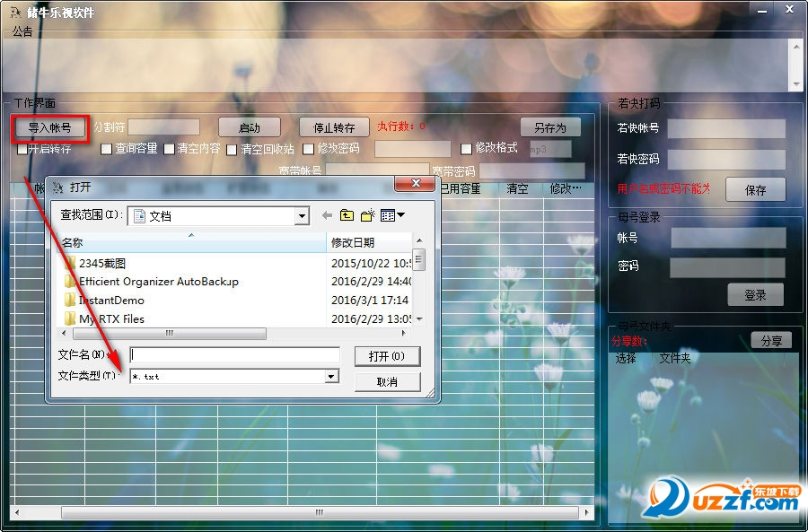This screenshot has height=532, width=808.
Task: Click the 取消 button in dialog
Action: tap(388, 381)
